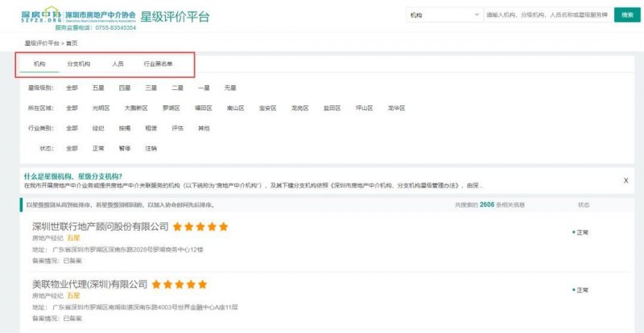Open the 机构 search type dropdown

tap(444, 15)
